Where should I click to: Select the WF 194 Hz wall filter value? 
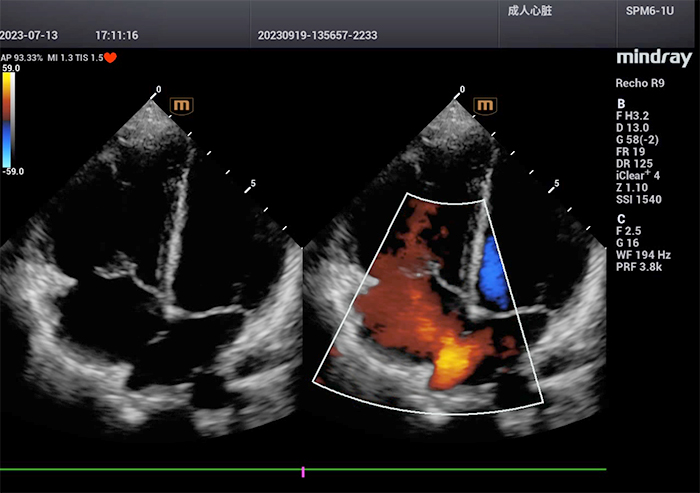647,257
